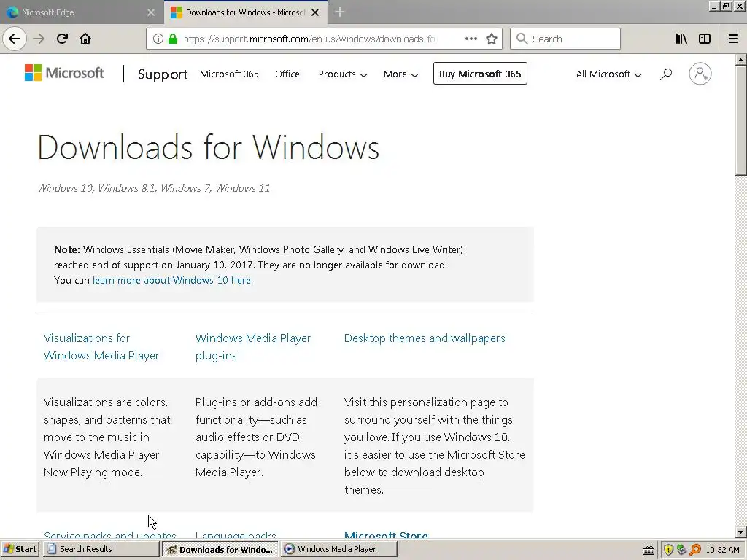The height and width of the screenshot is (560, 747).
Task: Click the Downloads for Windows heading
Action: click(x=208, y=147)
